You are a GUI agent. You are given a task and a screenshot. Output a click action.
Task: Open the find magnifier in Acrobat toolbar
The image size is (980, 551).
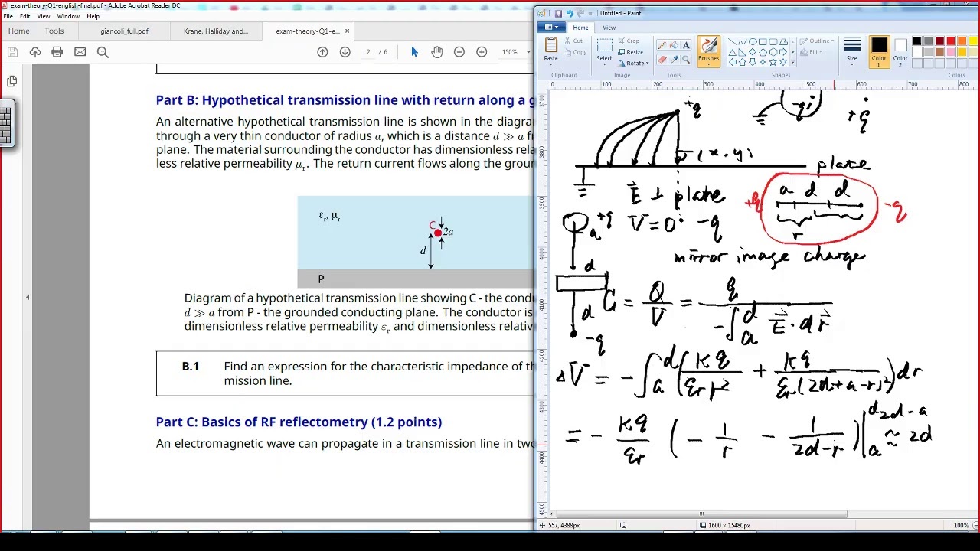click(x=103, y=52)
